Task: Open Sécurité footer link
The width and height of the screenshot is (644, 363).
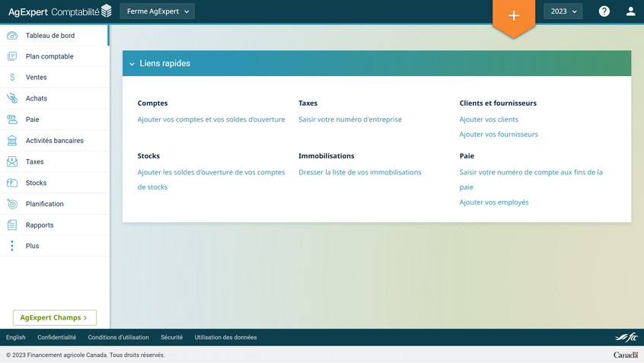Action: (x=172, y=337)
